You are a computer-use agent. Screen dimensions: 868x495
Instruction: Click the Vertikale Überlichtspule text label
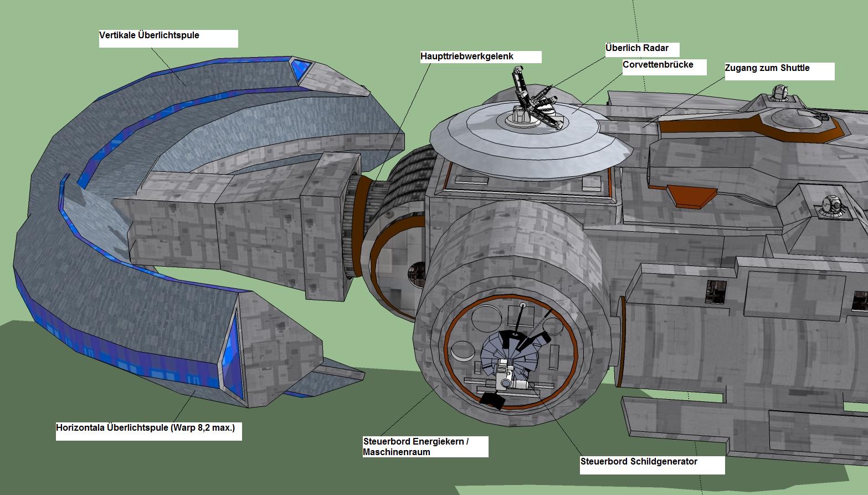(x=150, y=35)
